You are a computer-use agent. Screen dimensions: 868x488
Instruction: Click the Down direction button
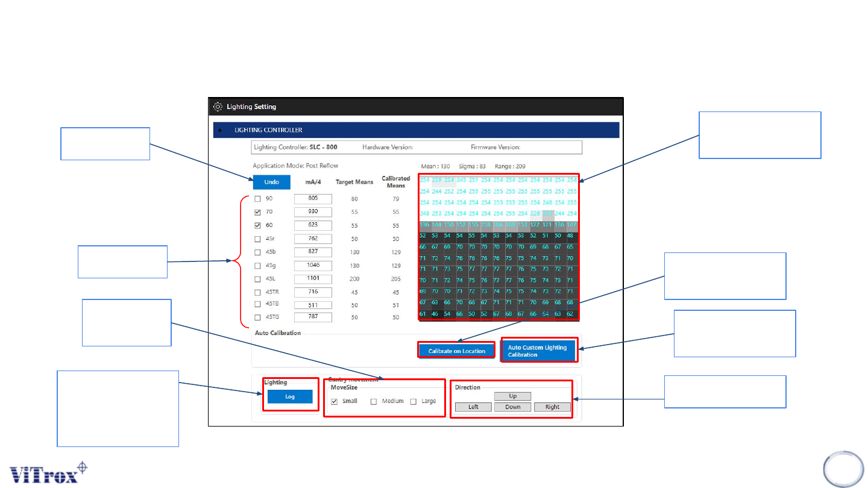click(x=512, y=407)
